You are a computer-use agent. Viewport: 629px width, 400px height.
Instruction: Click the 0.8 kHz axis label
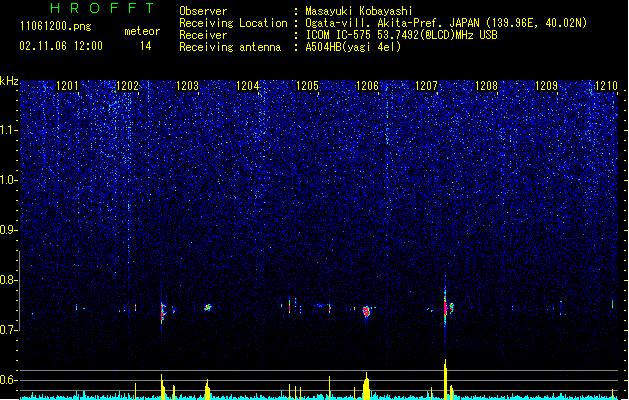(8, 280)
